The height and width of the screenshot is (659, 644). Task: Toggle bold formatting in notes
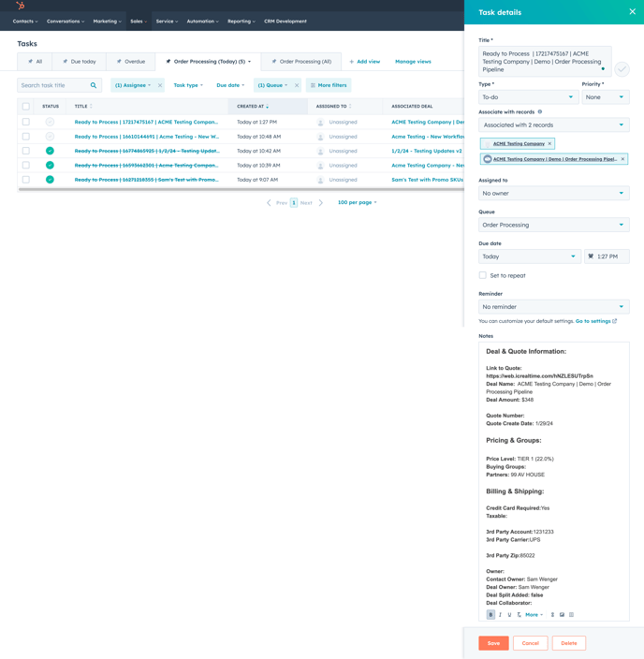click(490, 614)
